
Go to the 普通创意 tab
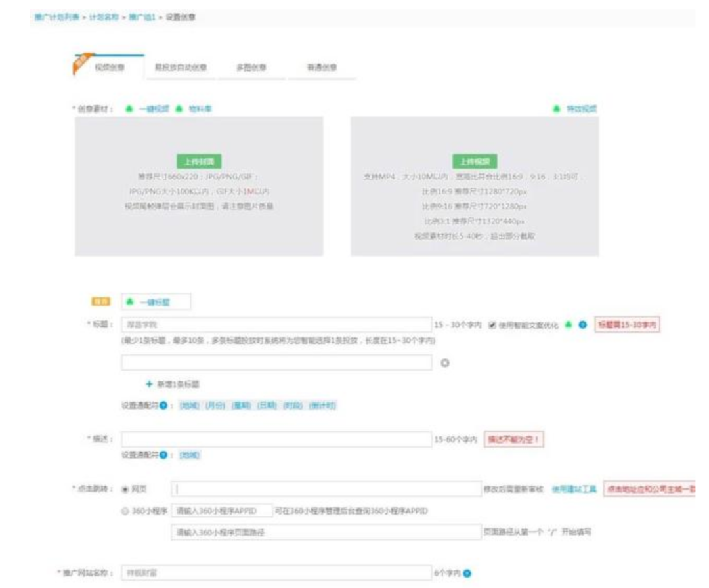pyautogui.click(x=322, y=68)
